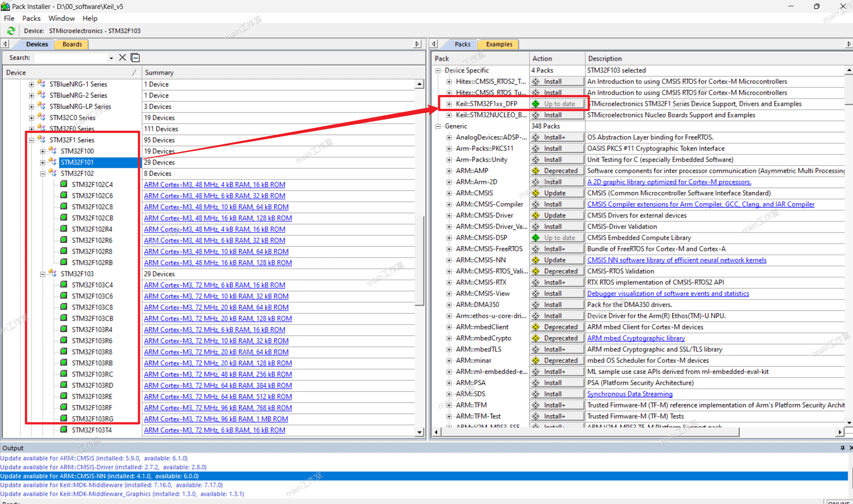Click the STM32F102RB chip icon
The image size is (853, 504).
pyautogui.click(x=64, y=262)
